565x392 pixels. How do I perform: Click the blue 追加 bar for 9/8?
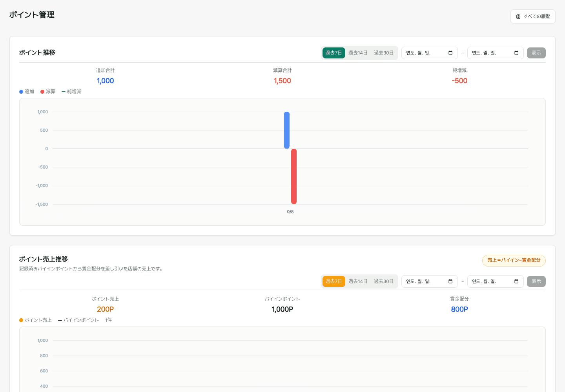point(287,130)
